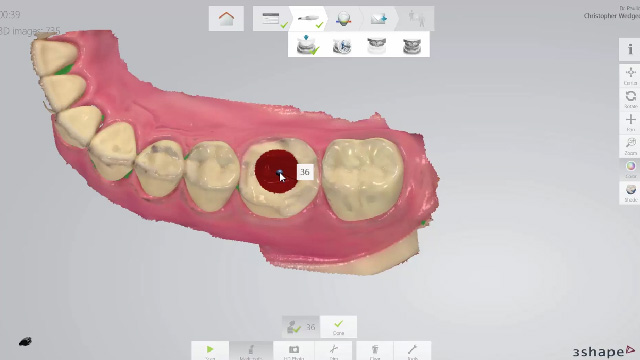The image size is (640, 360).
Task: Select the lower jaw scan step
Action: pos(307,45)
